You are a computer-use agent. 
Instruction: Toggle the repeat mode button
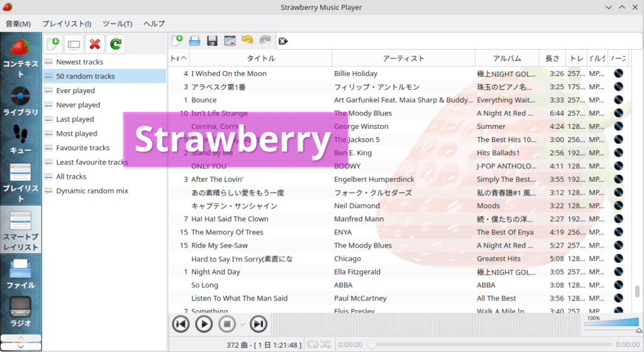pyautogui.click(x=313, y=344)
